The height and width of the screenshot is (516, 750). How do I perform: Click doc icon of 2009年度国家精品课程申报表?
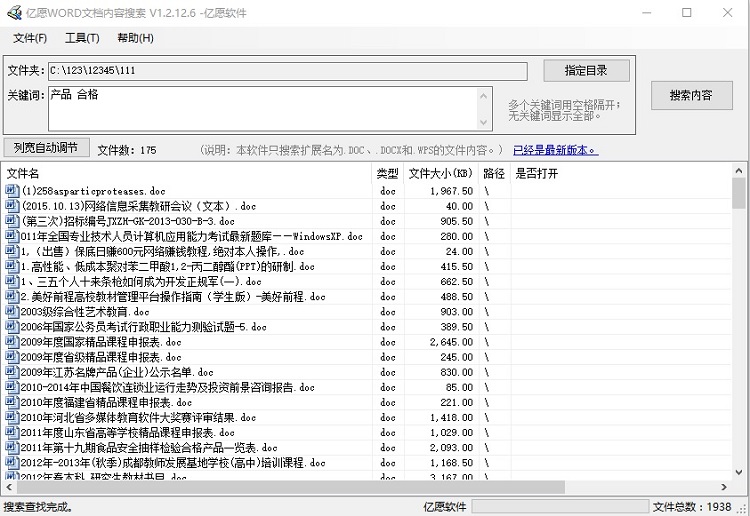11,342
